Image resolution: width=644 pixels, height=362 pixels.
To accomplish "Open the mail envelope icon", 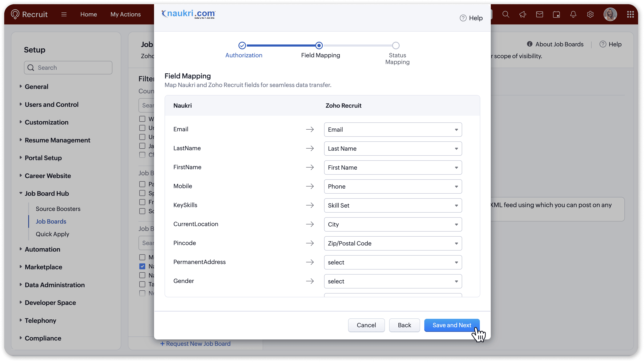I will pyautogui.click(x=539, y=15).
